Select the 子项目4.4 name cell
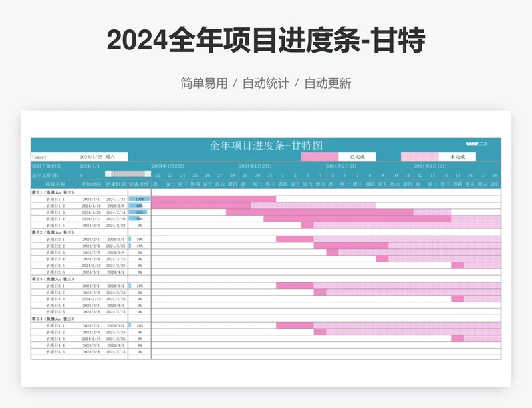The width and height of the screenshot is (532, 408). (55, 345)
